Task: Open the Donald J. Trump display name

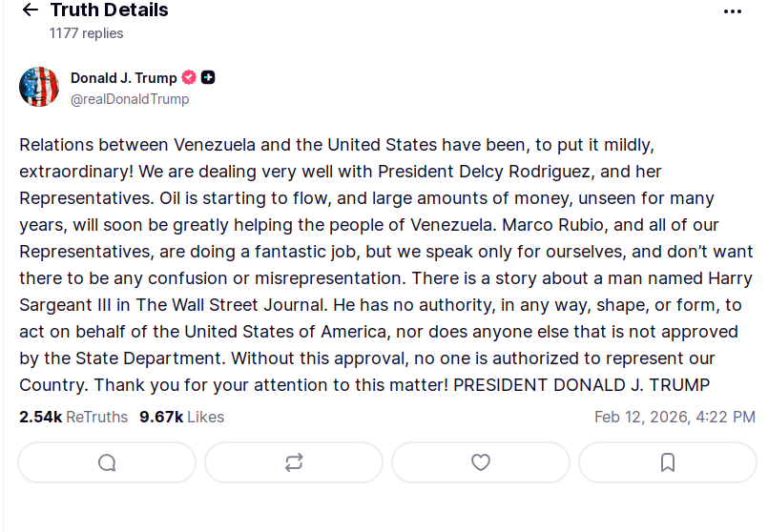Action: point(123,78)
